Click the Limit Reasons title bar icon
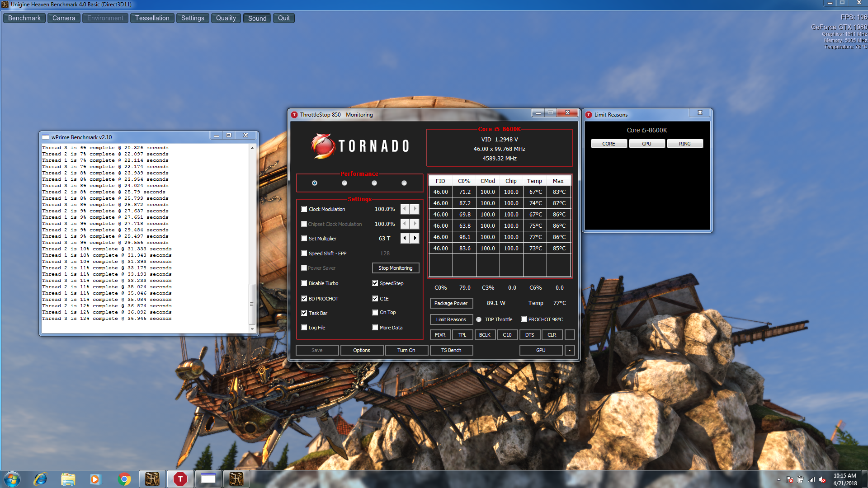 [x=589, y=115]
